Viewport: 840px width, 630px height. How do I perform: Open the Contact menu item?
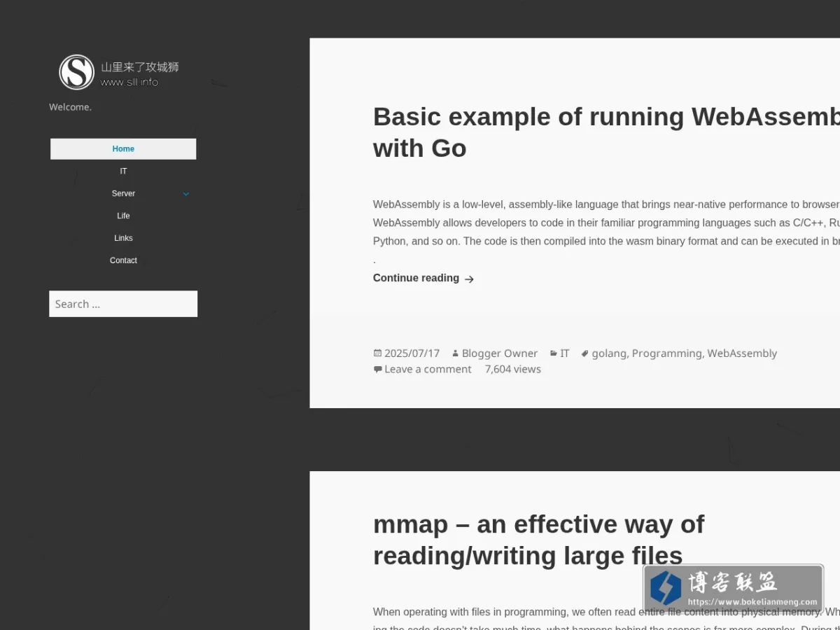[123, 260]
